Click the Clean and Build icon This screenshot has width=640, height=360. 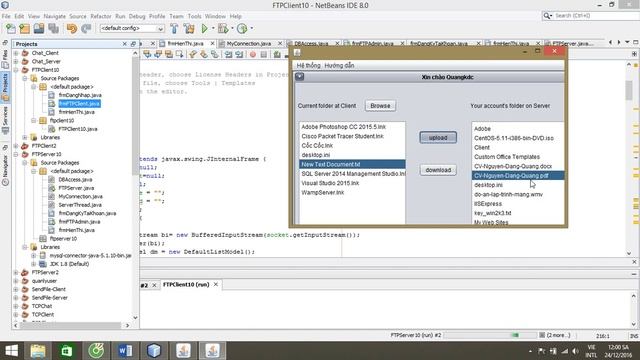[189, 29]
